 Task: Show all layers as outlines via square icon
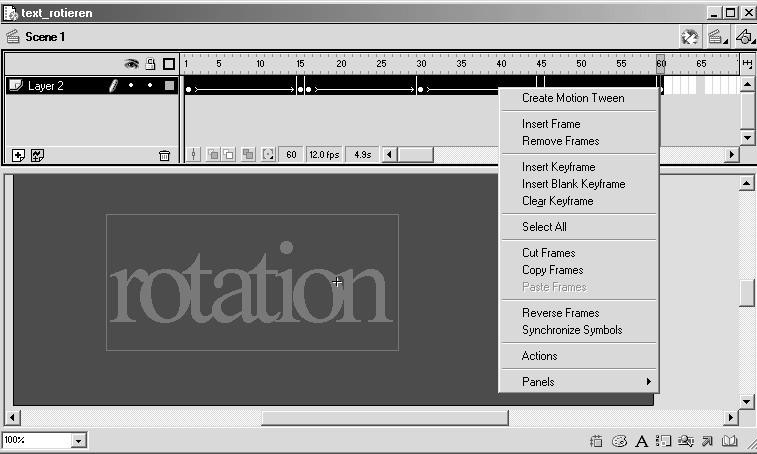(169, 64)
